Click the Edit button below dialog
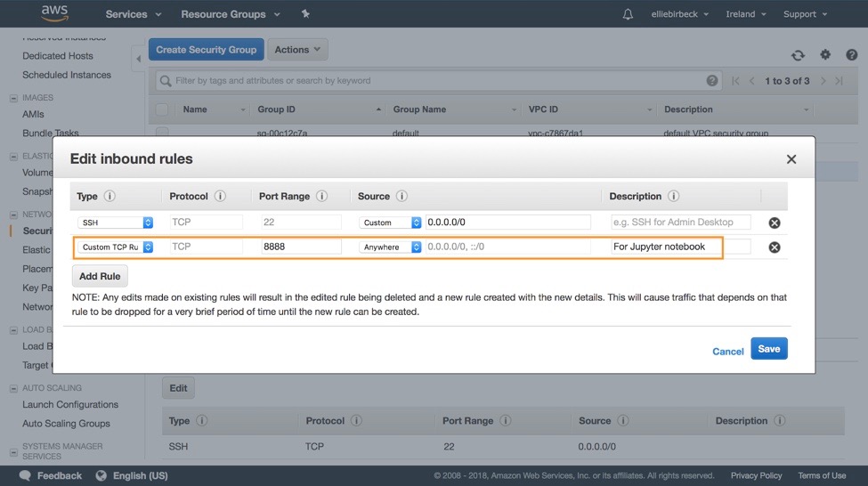 (x=178, y=388)
